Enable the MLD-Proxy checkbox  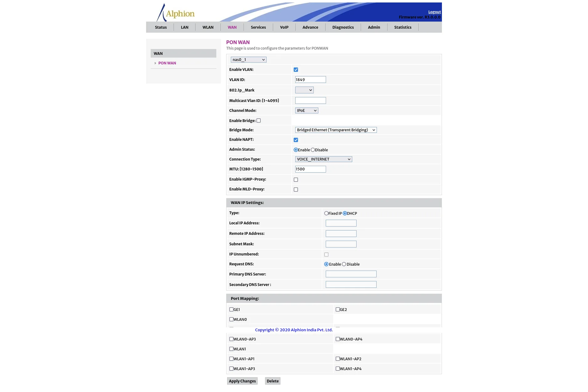[296, 190]
